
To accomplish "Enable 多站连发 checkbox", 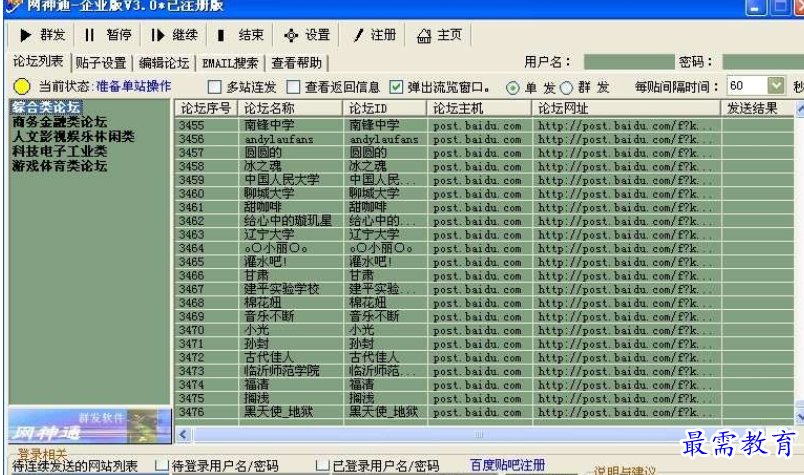I will click(214, 87).
